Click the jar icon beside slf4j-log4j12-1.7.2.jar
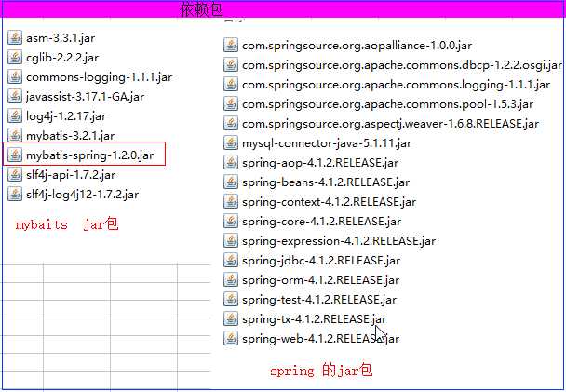The width and height of the screenshot is (566, 392). 15,195
